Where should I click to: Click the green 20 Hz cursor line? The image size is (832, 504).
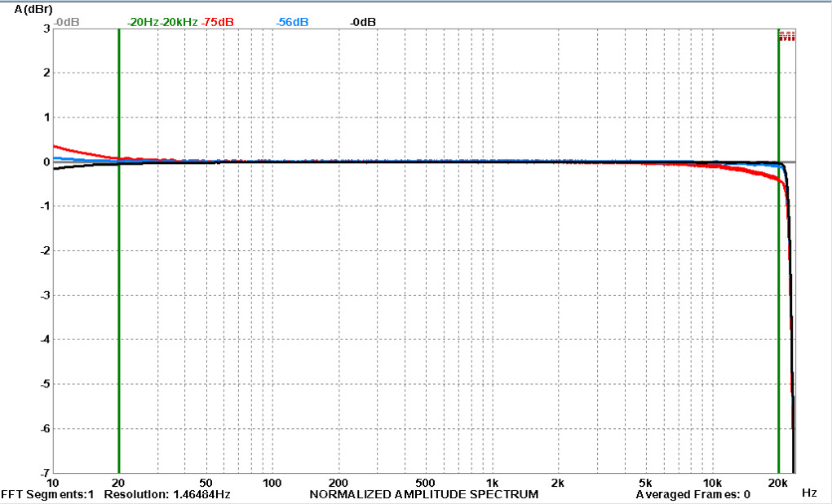click(x=119, y=250)
